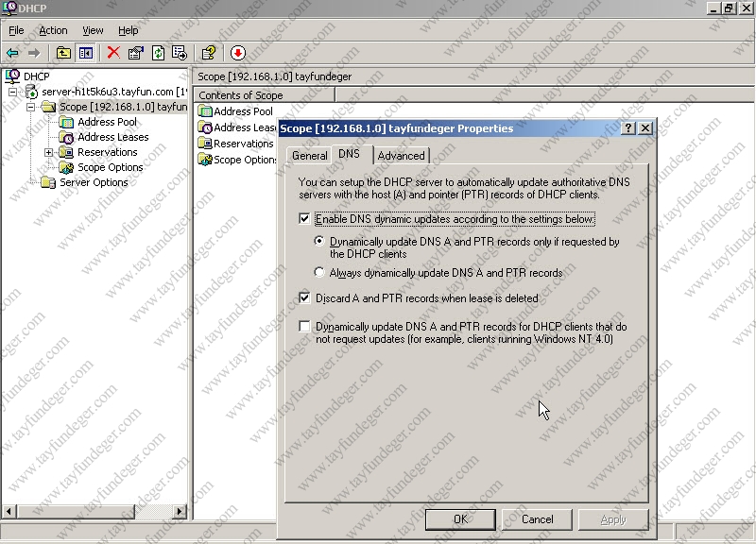Click the Scope Options icon in tree

66,168
